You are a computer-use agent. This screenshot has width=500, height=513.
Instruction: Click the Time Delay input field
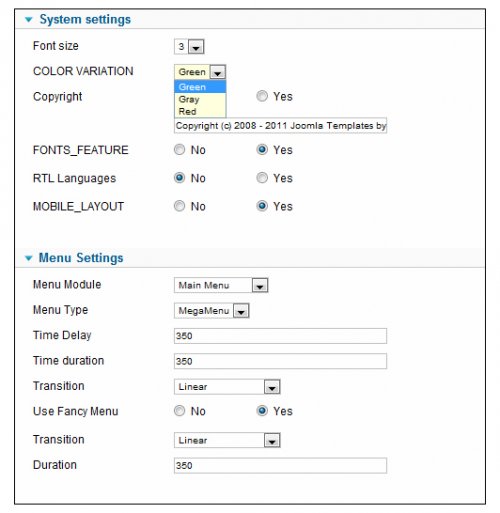280,336
